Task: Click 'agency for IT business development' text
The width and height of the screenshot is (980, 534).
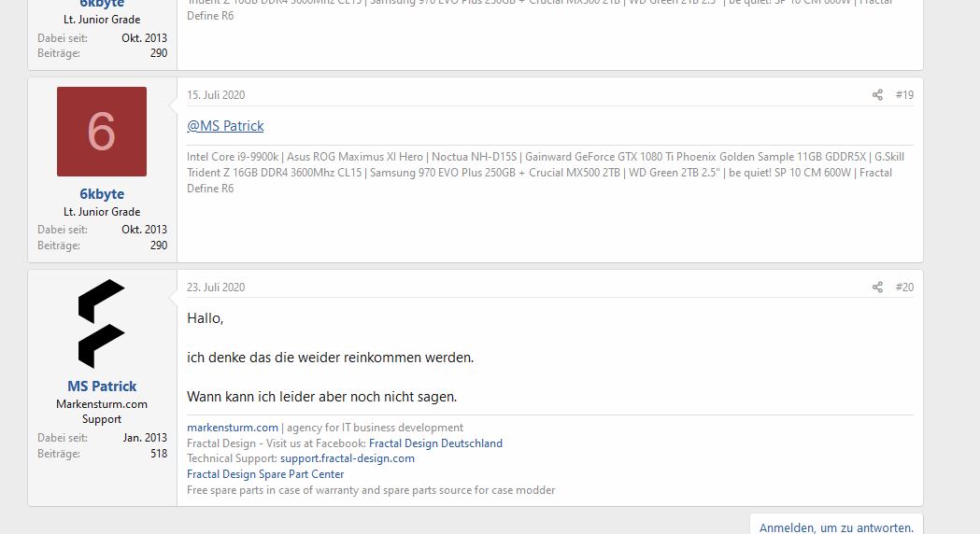Action: click(x=375, y=428)
